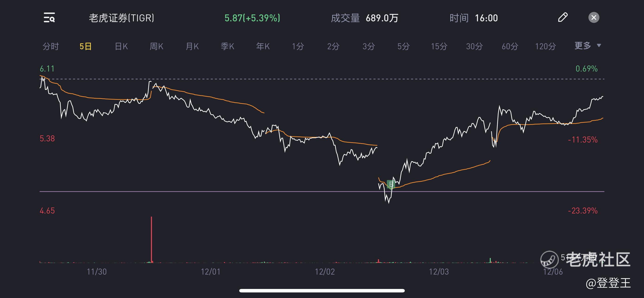Select the 周K weekly chart tab

click(x=156, y=46)
